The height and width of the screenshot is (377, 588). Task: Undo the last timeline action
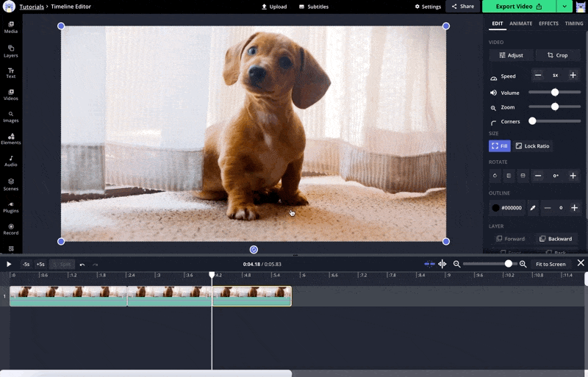click(82, 264)
